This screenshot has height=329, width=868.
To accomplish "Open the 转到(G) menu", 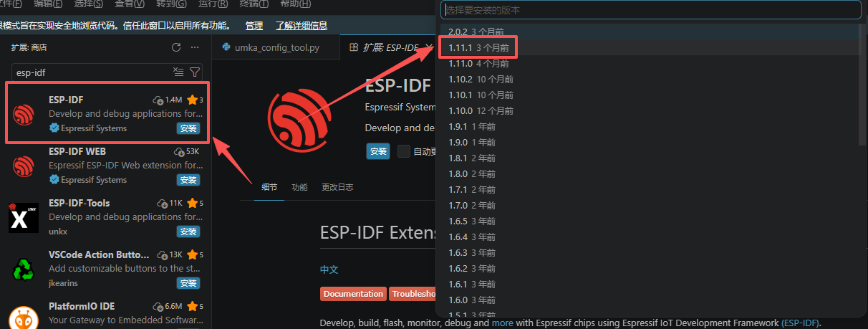I will click(171, 4).
